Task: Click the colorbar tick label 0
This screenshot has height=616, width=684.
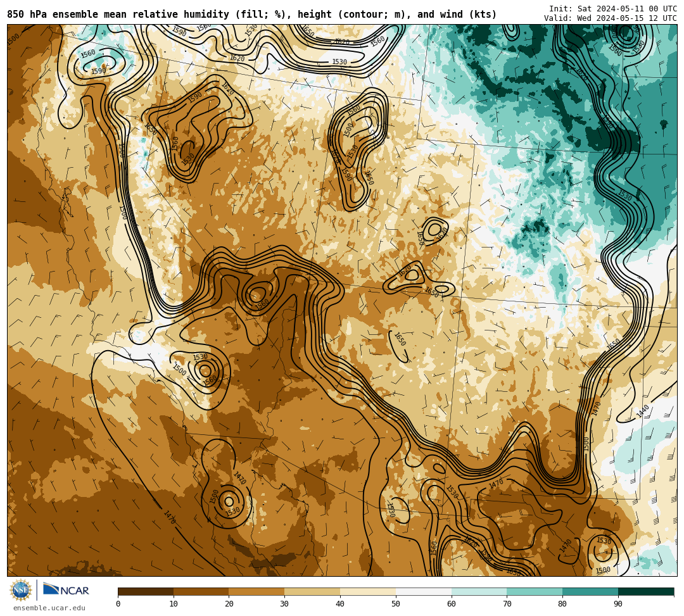Action: (x=118, y=604)
